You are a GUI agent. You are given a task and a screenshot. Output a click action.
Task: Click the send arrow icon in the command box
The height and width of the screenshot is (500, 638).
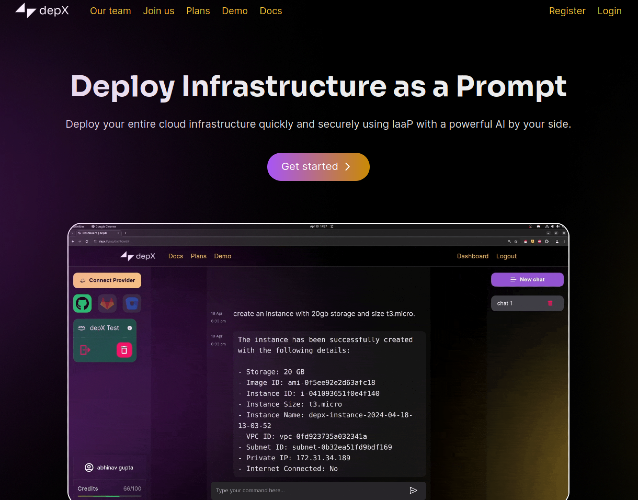[413, 491]
